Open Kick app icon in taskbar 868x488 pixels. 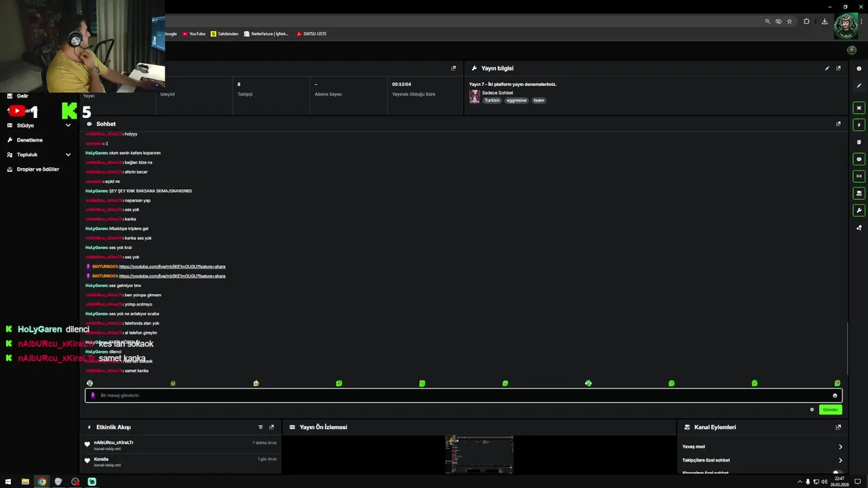coord(92,482)
